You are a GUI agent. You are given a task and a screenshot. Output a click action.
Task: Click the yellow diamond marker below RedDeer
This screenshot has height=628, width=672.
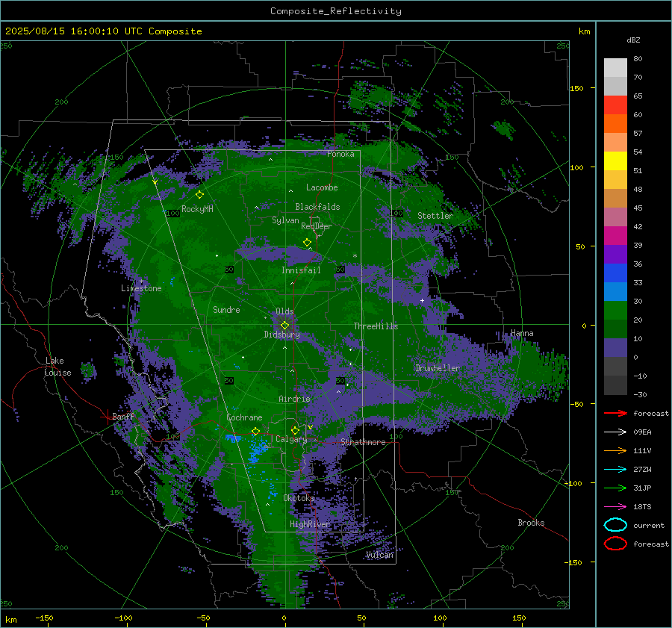(307, 242)
